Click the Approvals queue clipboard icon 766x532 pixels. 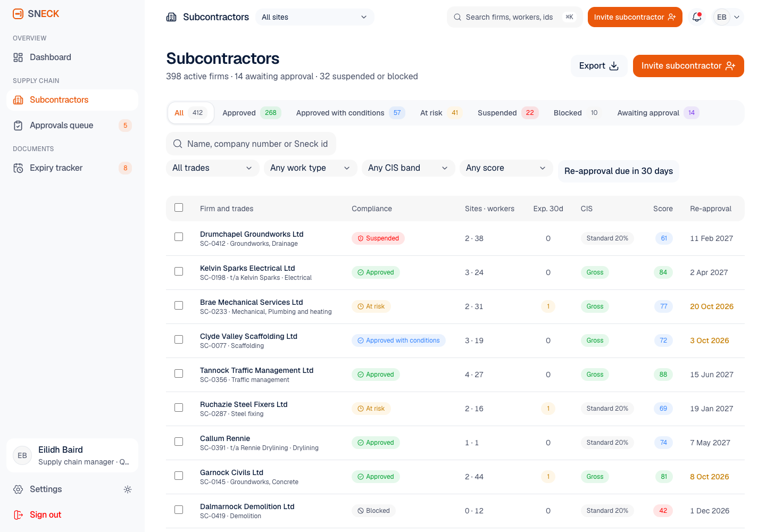[x=18, y=126]
